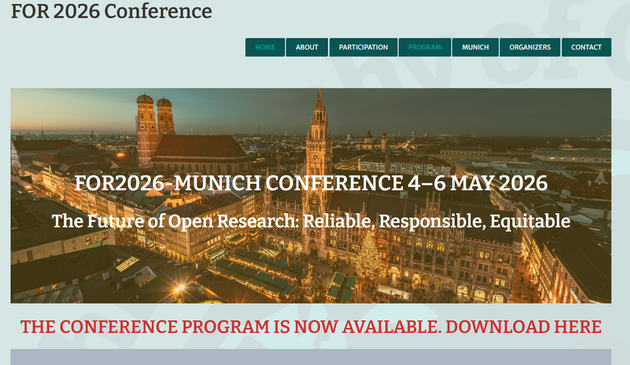Go to the ABOUT page

click(307, 47)
